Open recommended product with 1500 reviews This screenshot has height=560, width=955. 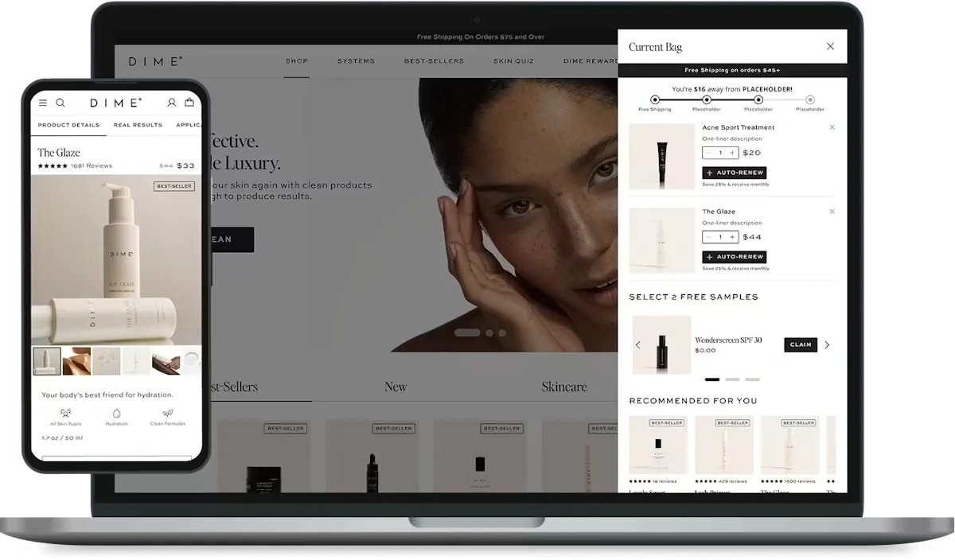pos(789,445)
